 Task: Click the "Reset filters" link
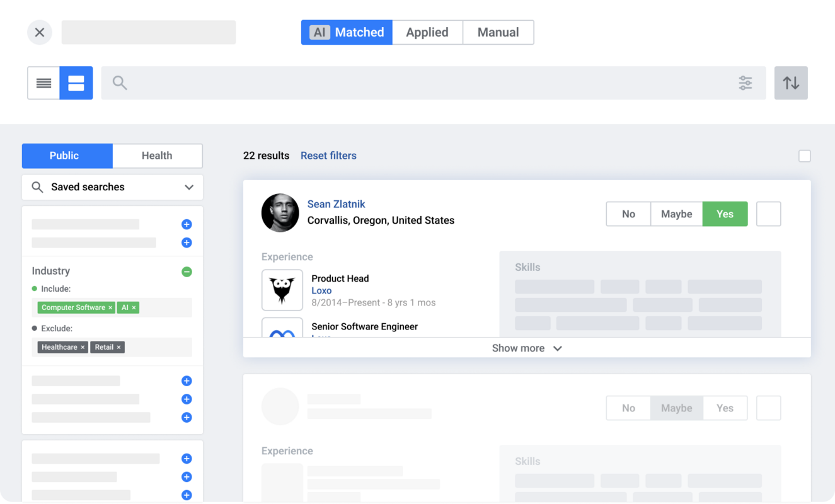click(x=328, y=156)
